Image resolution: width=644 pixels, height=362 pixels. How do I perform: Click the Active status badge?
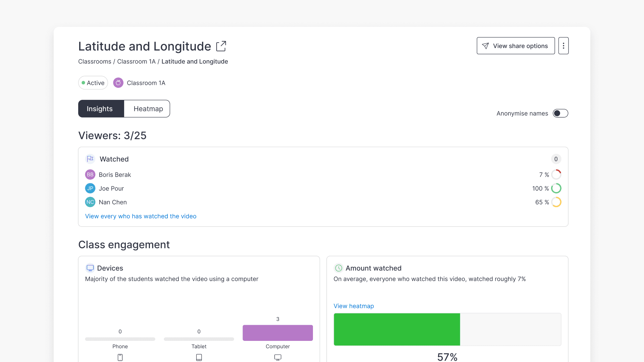pos(93,83)
